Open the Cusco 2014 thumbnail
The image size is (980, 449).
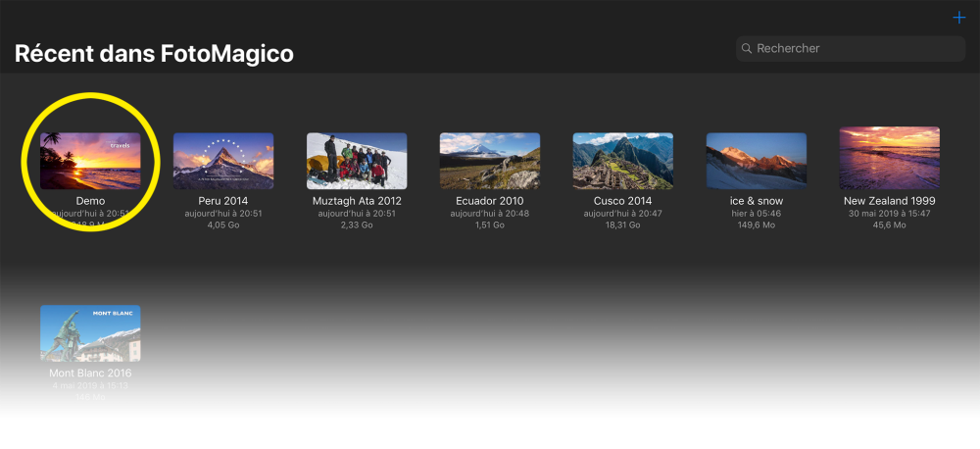(x=623, y=161)
